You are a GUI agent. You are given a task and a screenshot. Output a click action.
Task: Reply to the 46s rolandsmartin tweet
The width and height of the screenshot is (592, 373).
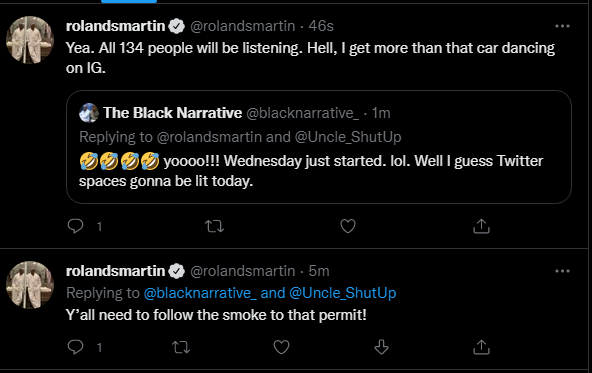tap(76, 226)
